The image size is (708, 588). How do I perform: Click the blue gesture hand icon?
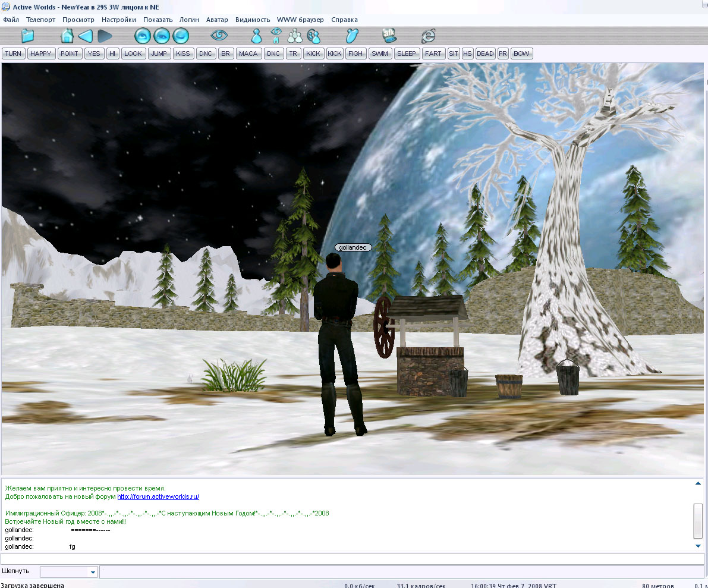click(x=352, y=36)
